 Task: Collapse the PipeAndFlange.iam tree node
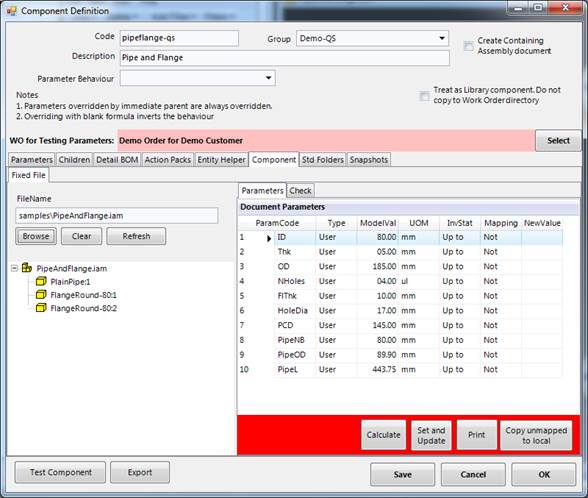point(14,268)
